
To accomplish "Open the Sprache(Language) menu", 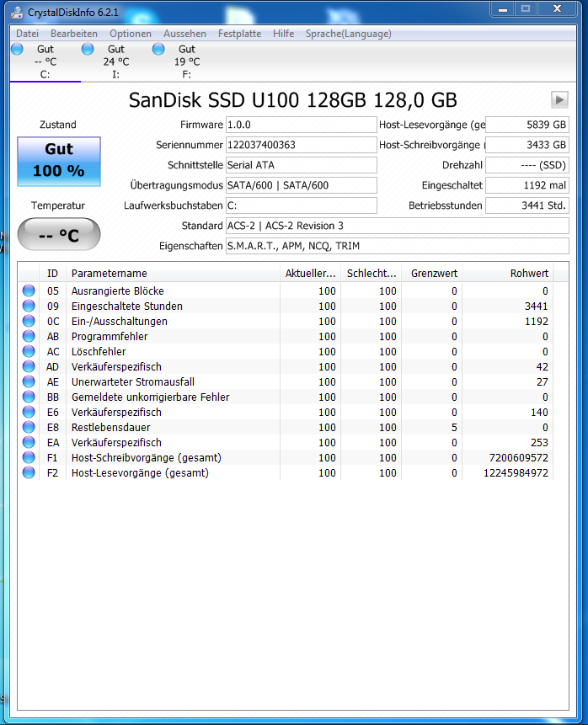I will pyautogui.click(x=349, y=34).
